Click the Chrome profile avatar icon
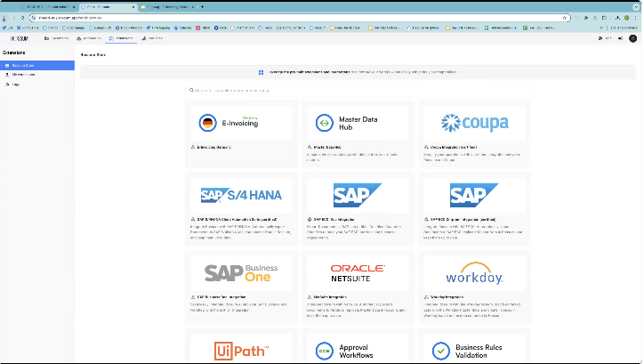Image resolution: width=644 pixels, height=364 pixels. [627, 18]
